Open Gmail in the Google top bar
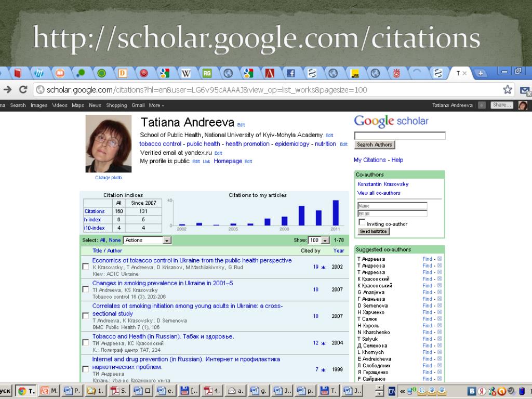Screen dimensions: 532x399 [138, 105]
